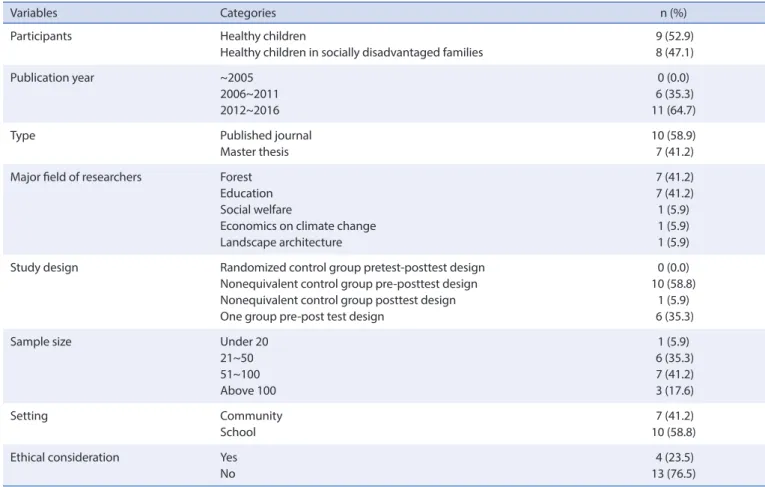Click the '10 (58.8)' value for School
Image resolution: width=765 pixels, height=487 pixels.
(x=673, y=432)
